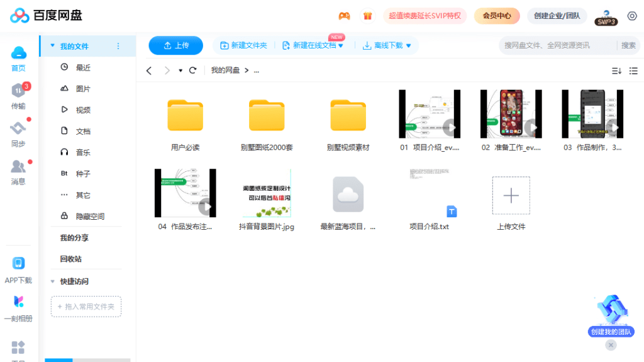Click 我的网盘 breadcrumb link
Screen dimensions: 644x362
click(x=225, y=71)
